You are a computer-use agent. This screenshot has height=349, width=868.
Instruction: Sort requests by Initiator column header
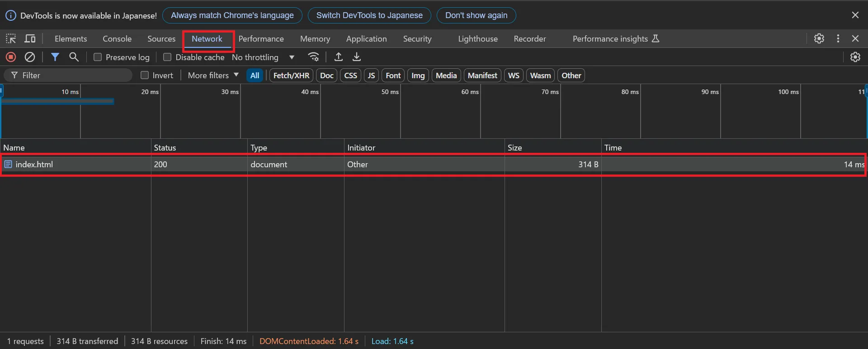pos(425,148)
